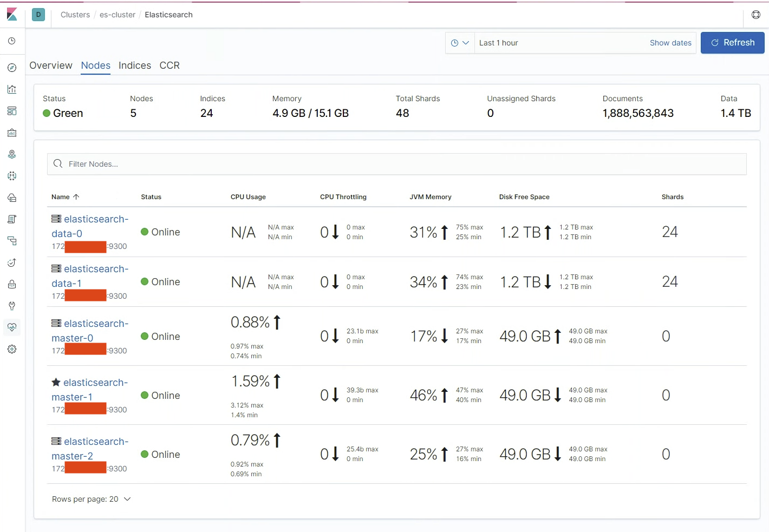Viewport: 769px width, 532px height.
Task: Open Management gear icon in sidebar
Action: coord(12,349)
